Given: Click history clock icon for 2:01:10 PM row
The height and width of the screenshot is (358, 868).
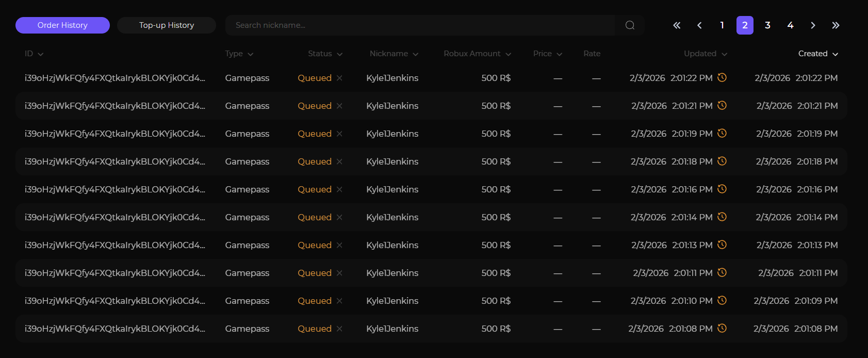Looking at the screenshot, I should click(722, 300).
